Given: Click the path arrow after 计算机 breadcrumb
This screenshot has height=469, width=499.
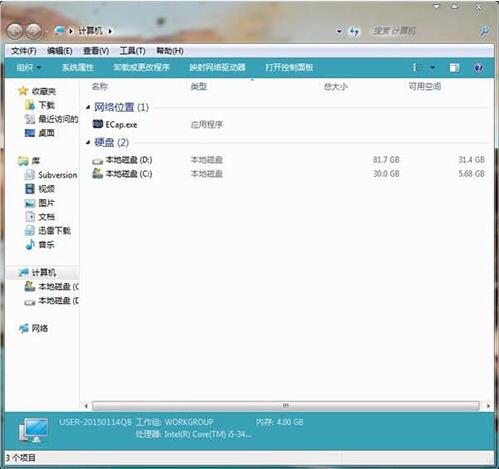Looking at the screenshot, I should click(x=110, y=31).
